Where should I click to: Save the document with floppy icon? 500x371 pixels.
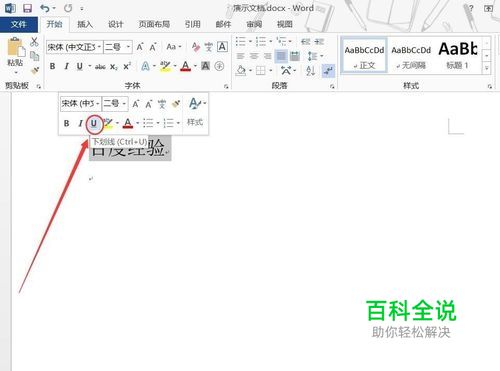point(27,8)
